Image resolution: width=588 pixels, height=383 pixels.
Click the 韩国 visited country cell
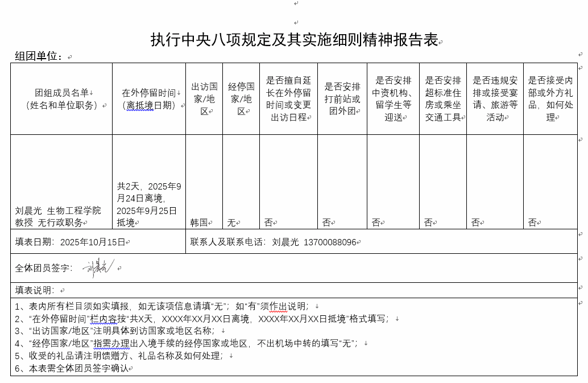[199, 223]
